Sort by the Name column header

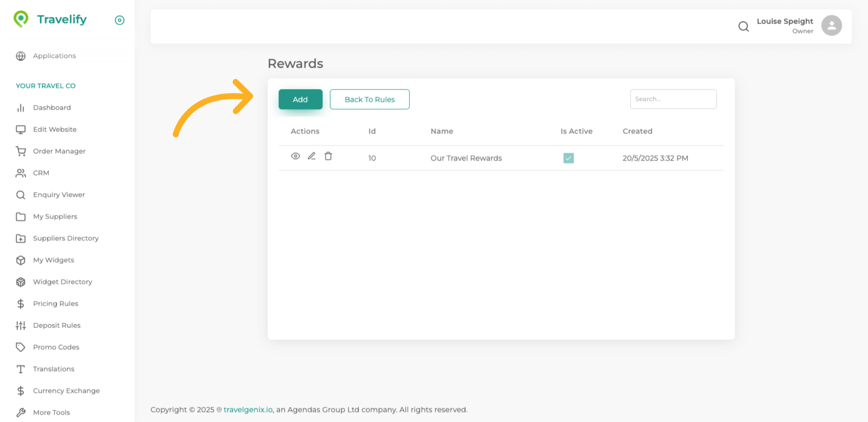point(441,131)
